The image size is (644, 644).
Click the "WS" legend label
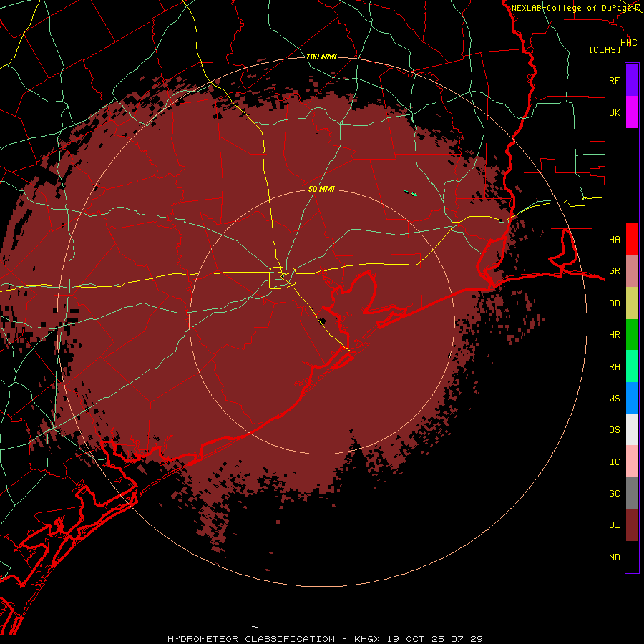click(x=614, y=398)
